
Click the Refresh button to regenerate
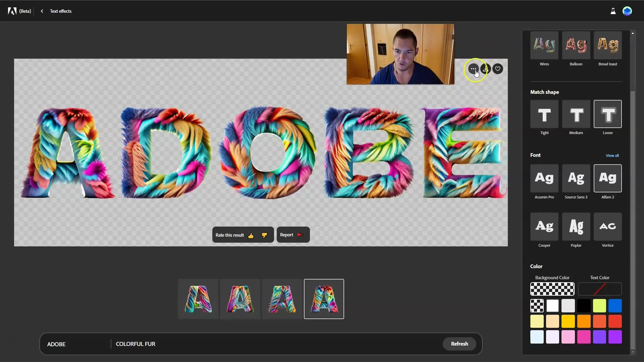click(x=459, y=344)
